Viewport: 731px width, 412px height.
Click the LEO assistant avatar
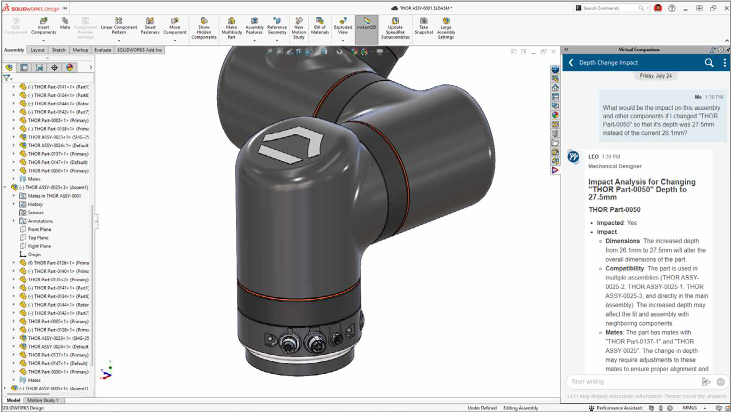point(573,157)
